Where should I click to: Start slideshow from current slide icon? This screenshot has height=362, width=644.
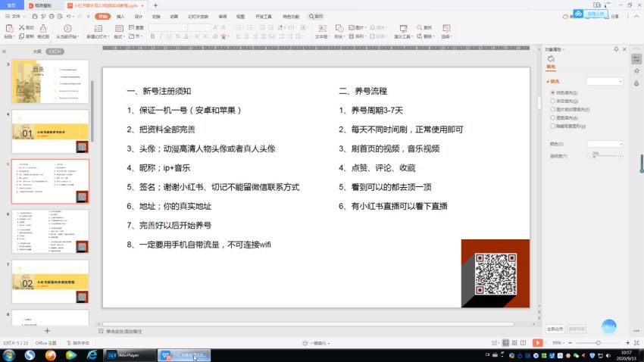pos(67,28)
